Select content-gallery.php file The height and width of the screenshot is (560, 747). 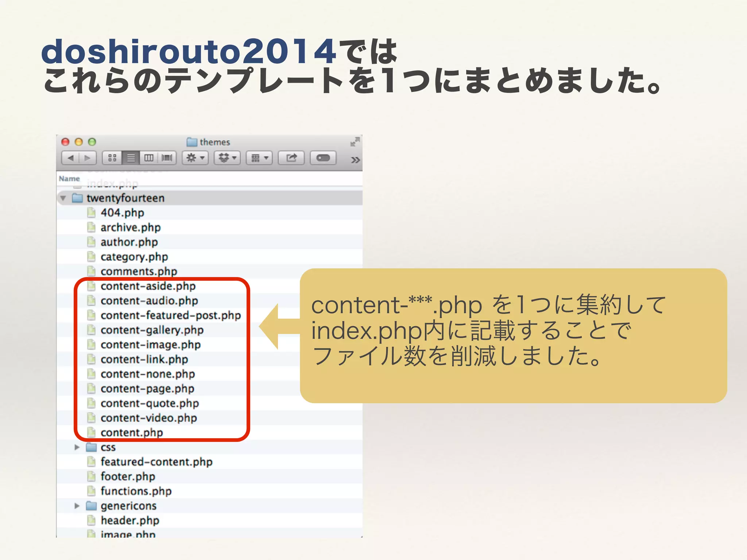(152, 330)
